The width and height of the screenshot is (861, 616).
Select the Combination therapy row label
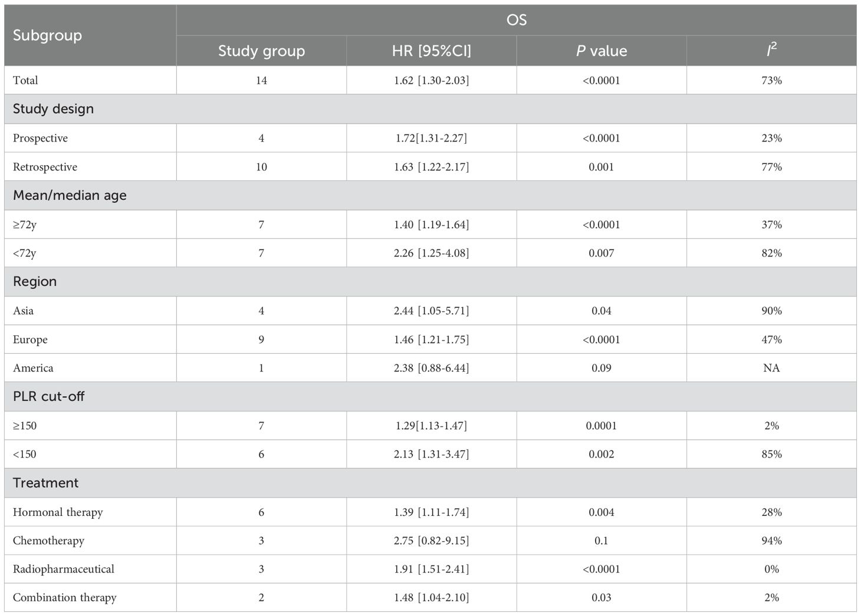click(x=64, y=598)
